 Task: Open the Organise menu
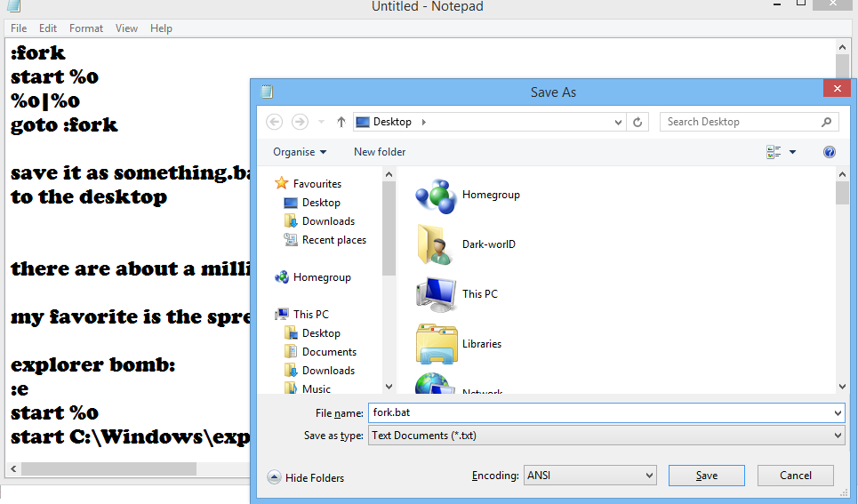point(300,152)
